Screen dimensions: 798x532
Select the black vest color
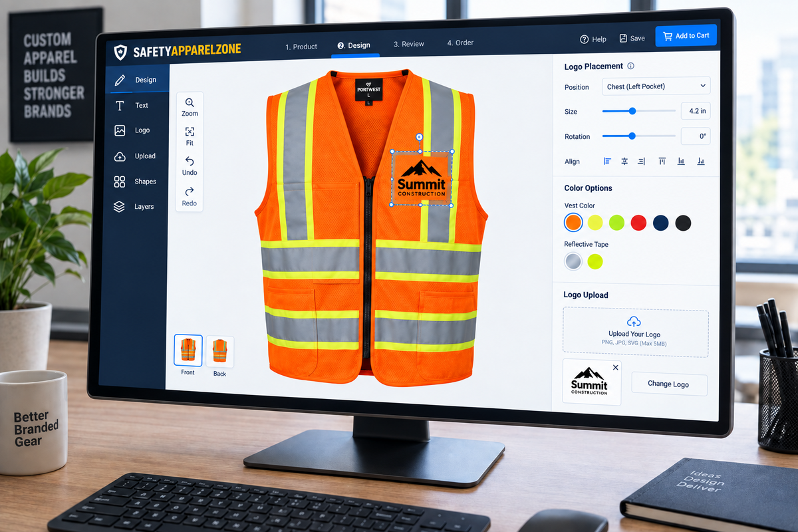tap(683, 223)
